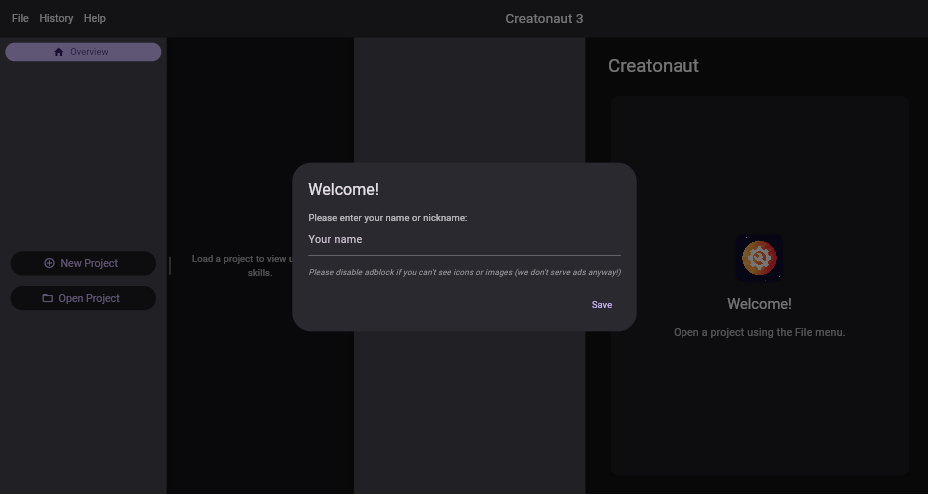Image resolution: width=929 pixels, height=494 pixels.
Task: Open the History menu
Action: pyautogui.click(x=56, y=18)
